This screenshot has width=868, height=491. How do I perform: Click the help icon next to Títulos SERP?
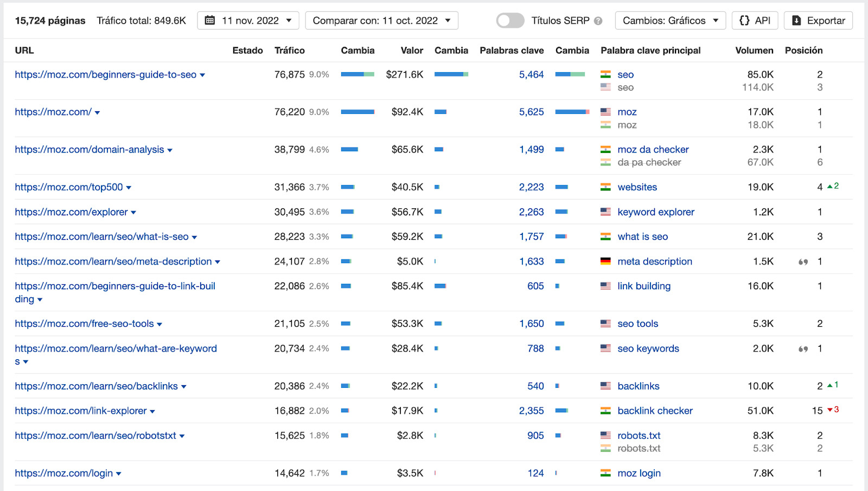tap(598, 21)
